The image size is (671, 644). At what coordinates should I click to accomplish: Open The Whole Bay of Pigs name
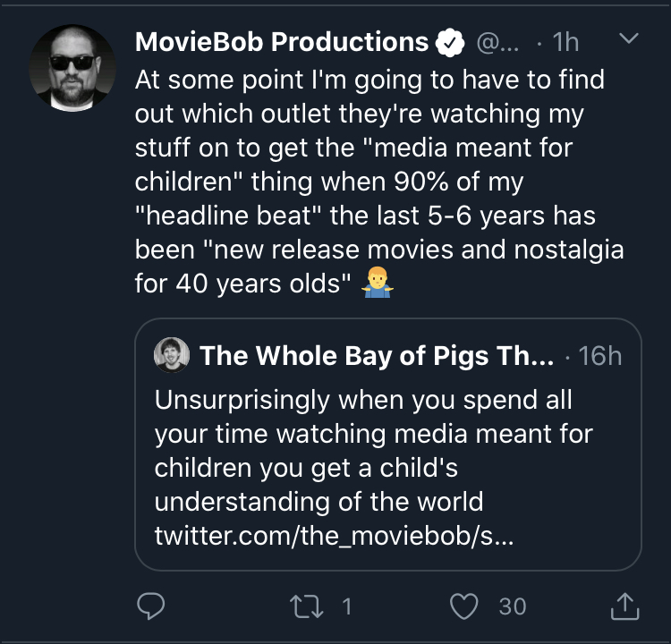pyautogui.click(x=377, y=356)
